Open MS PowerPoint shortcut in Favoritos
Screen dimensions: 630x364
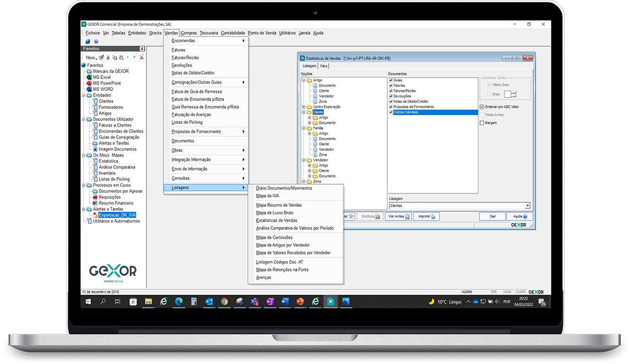(106, 83)
